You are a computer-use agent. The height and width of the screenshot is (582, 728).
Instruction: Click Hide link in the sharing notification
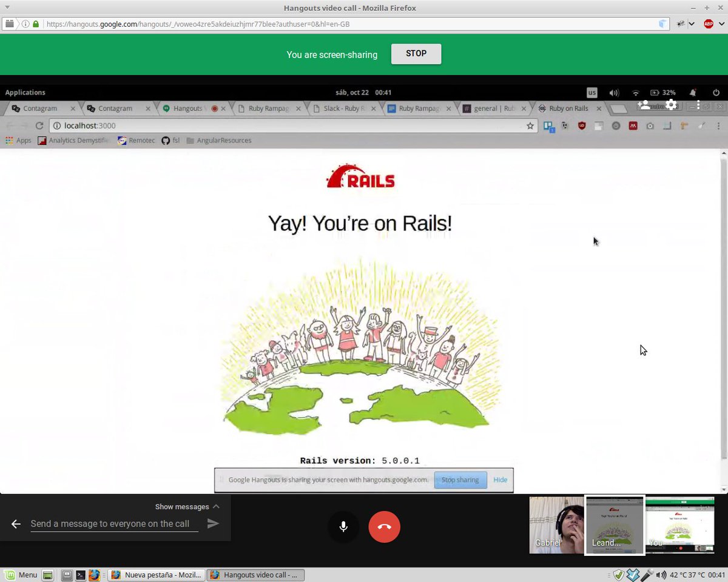500,480
